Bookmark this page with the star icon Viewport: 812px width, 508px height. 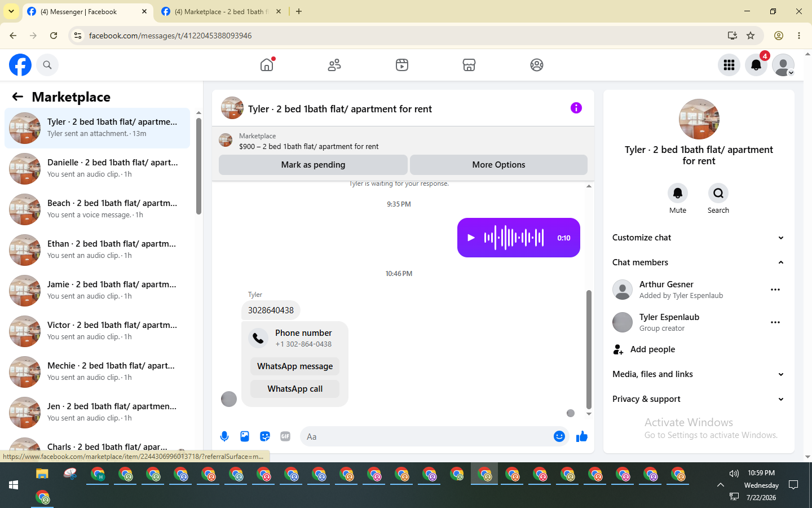point(751,36)
